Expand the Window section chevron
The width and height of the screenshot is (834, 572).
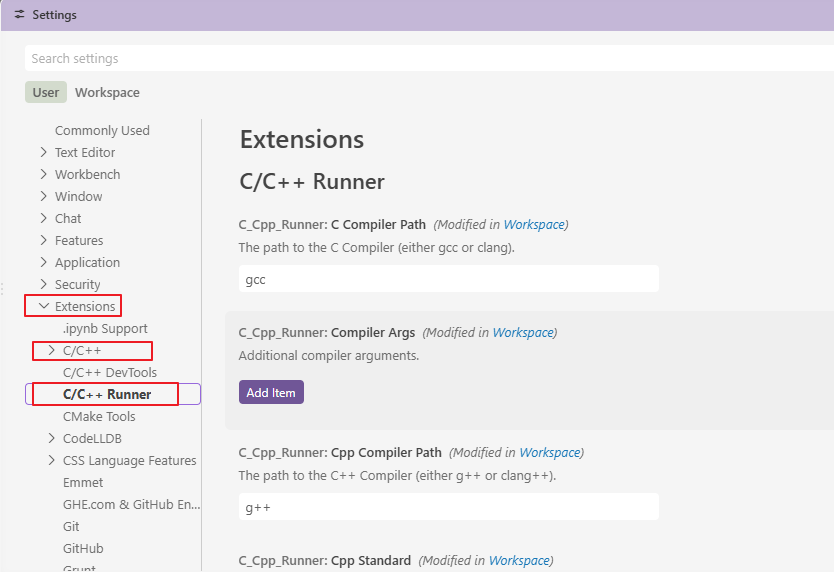(44, 196)
